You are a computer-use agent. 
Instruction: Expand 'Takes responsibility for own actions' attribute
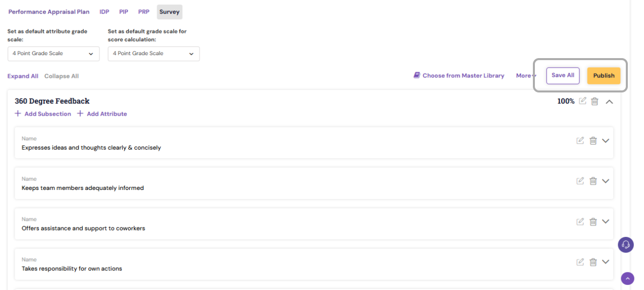[x=606, y=262]
